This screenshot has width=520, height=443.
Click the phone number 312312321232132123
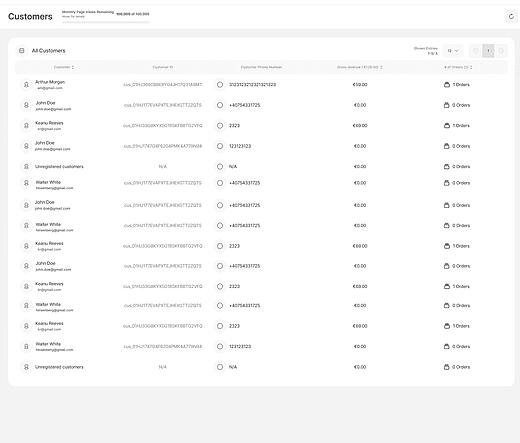point(252,85)
